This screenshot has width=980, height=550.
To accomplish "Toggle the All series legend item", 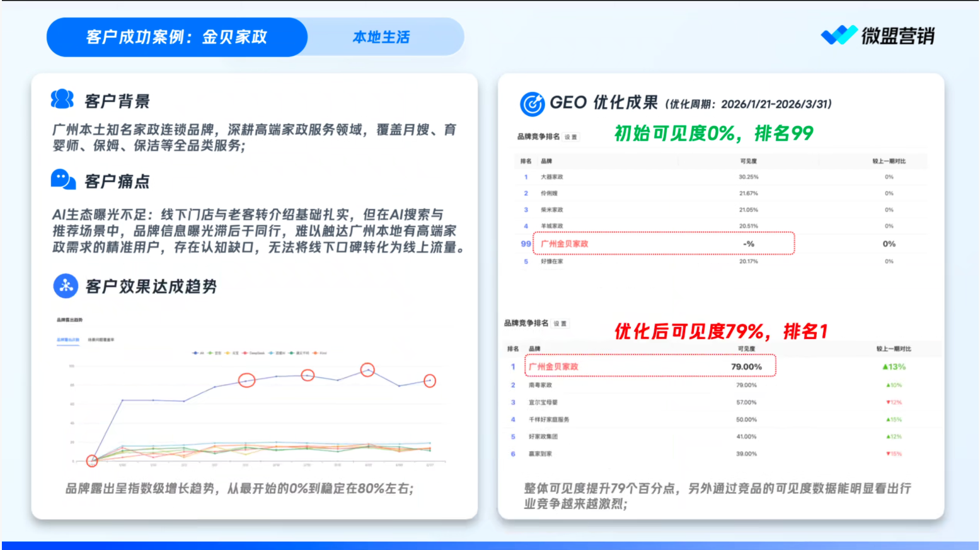I will coord(198,353).
